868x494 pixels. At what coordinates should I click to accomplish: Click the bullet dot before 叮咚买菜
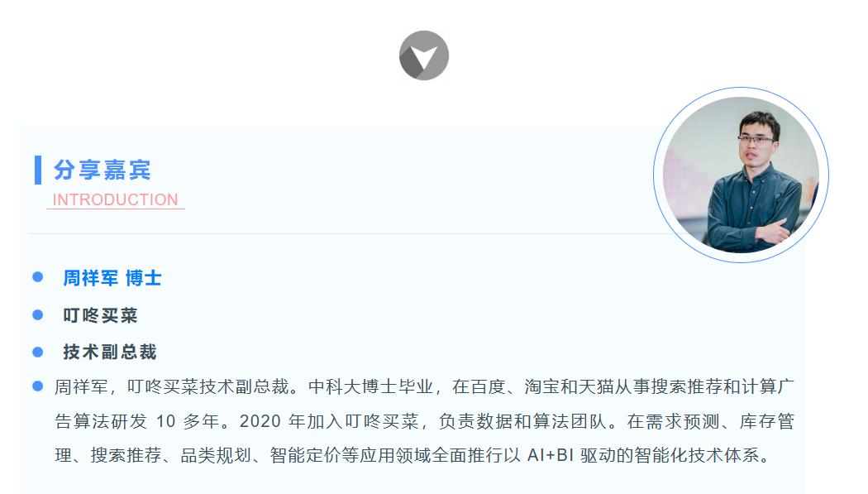tap(38, 315)
